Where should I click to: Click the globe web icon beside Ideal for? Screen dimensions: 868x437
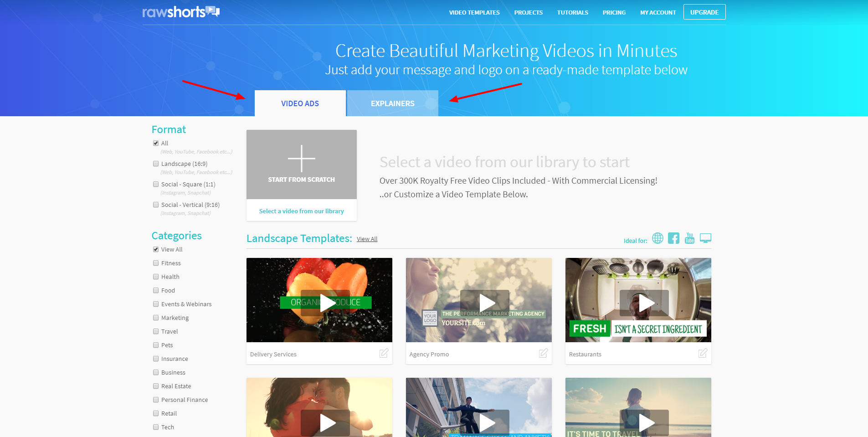[x=657, y=238]
